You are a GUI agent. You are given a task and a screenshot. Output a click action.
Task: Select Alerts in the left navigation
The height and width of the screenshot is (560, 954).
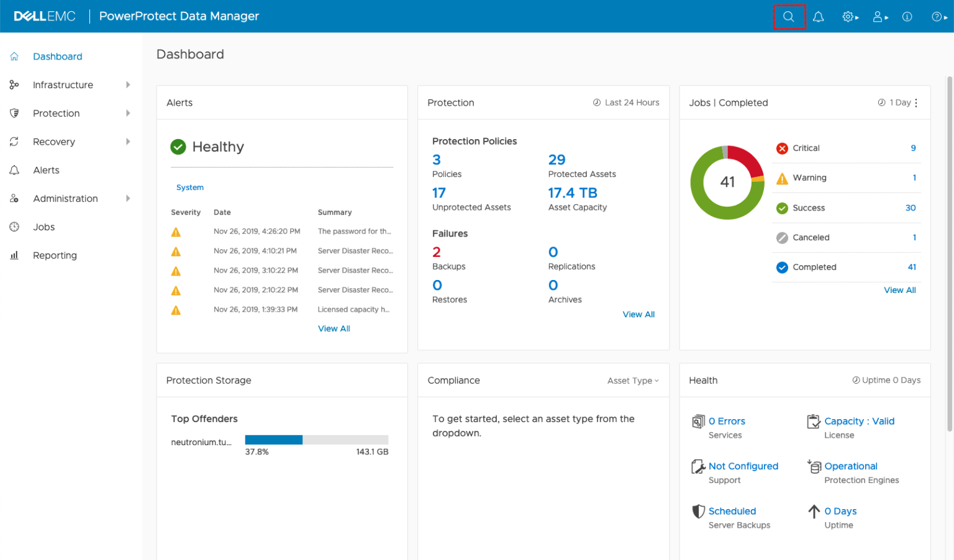pyautogui.click(x=46, y=170)
